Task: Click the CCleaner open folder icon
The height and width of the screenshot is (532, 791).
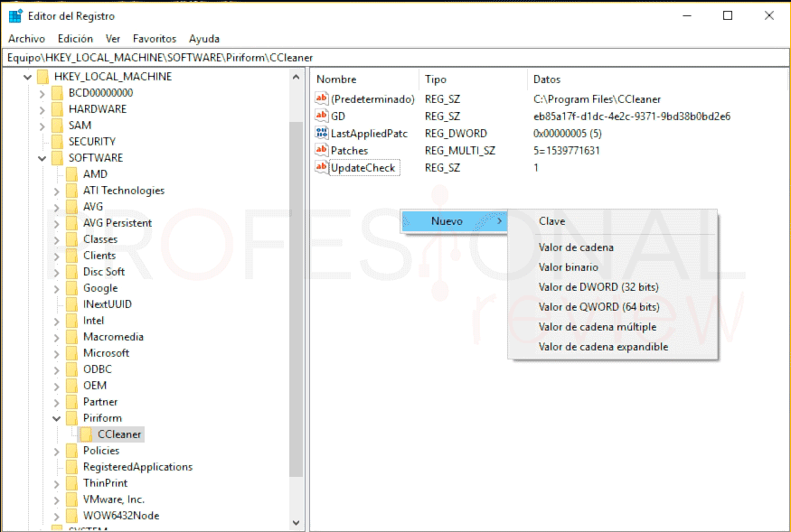Action: [87, 434]
